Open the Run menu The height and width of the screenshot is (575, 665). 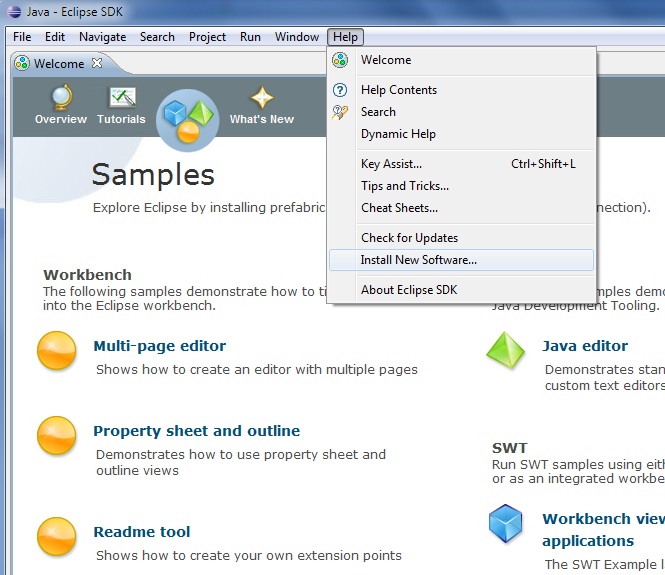click(250, 37)
